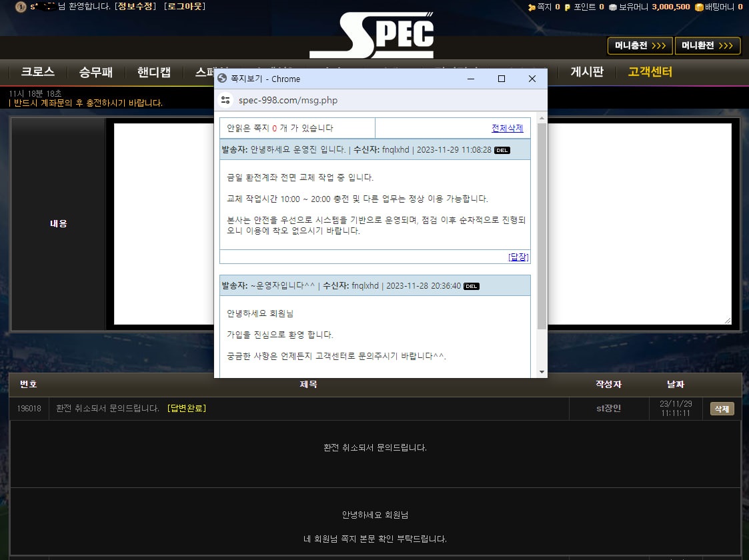Image resolution: width=749 pixels, height=560 pixels.
Task: Click the [답장] reply link
Action: pyautogui.click(x=518, y=257)
